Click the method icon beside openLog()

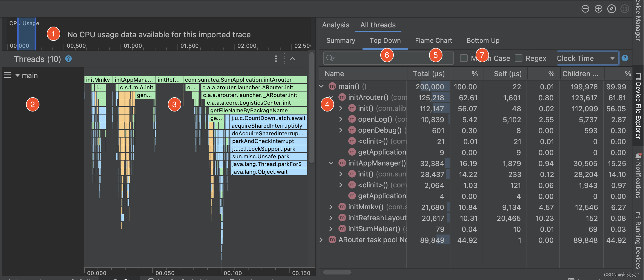pyautogui.click(x=352, y=119)
